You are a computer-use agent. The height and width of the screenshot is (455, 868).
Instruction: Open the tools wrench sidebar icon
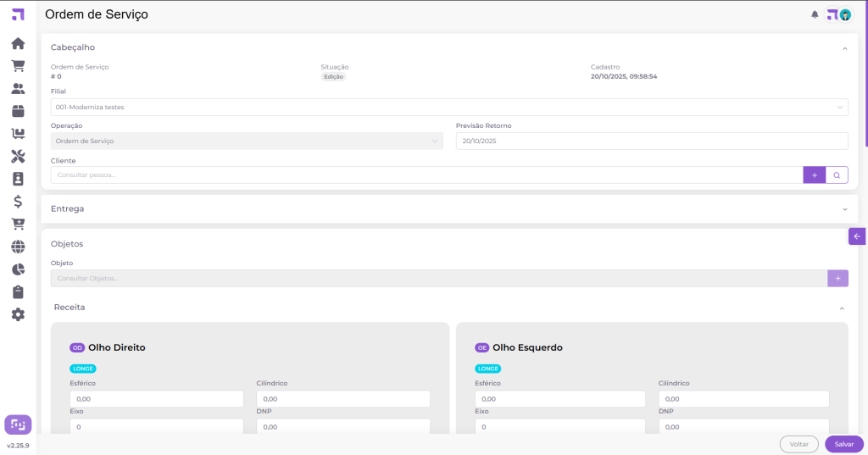pos(18,156)
